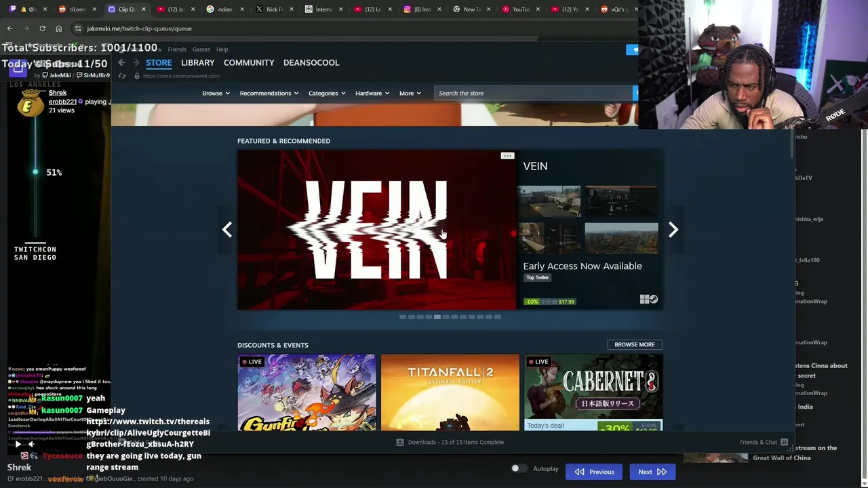Expand the Browse dropdown in the store

216,93
